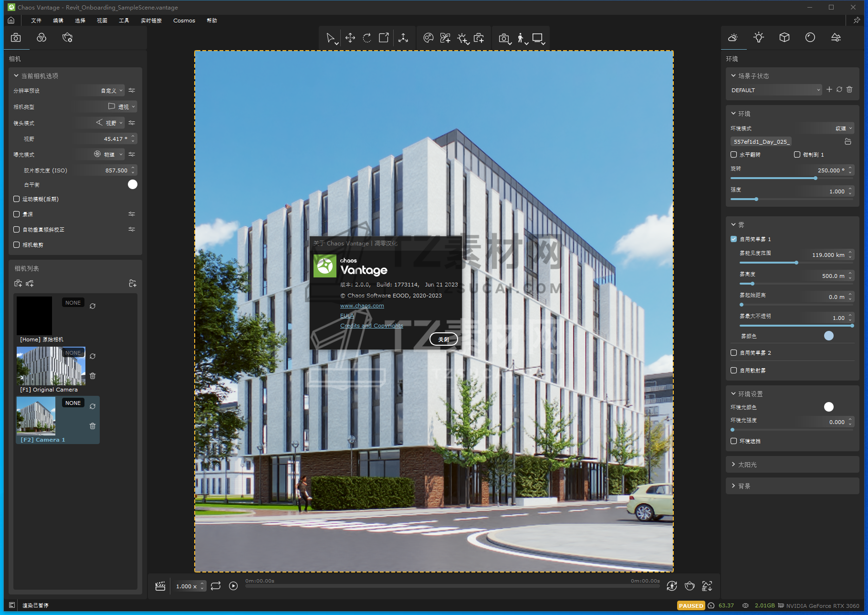Open the color correction overlapping-circles tab
868x615 pixels.
click(42, 38)
